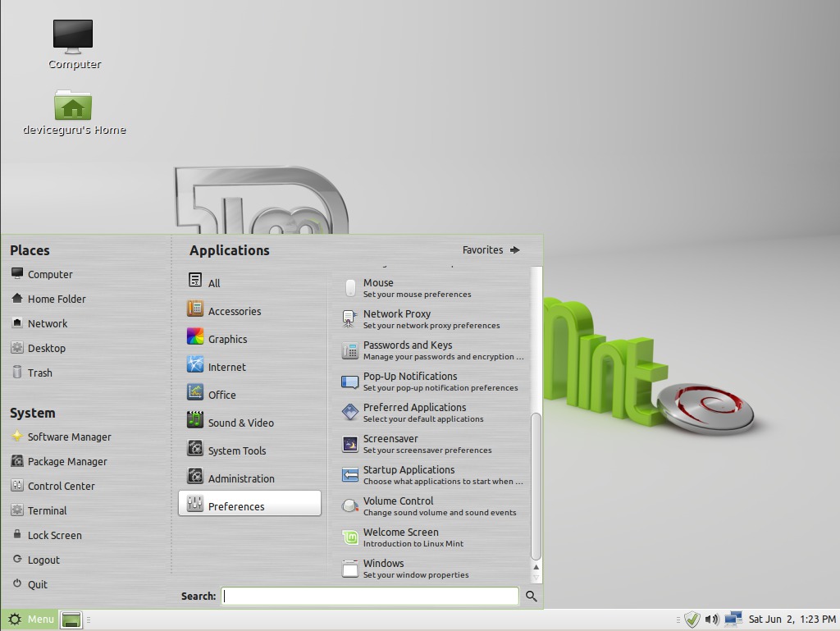The image size is (840, 631).
Task: Select the Preferences category
Action: pos(249,504)
